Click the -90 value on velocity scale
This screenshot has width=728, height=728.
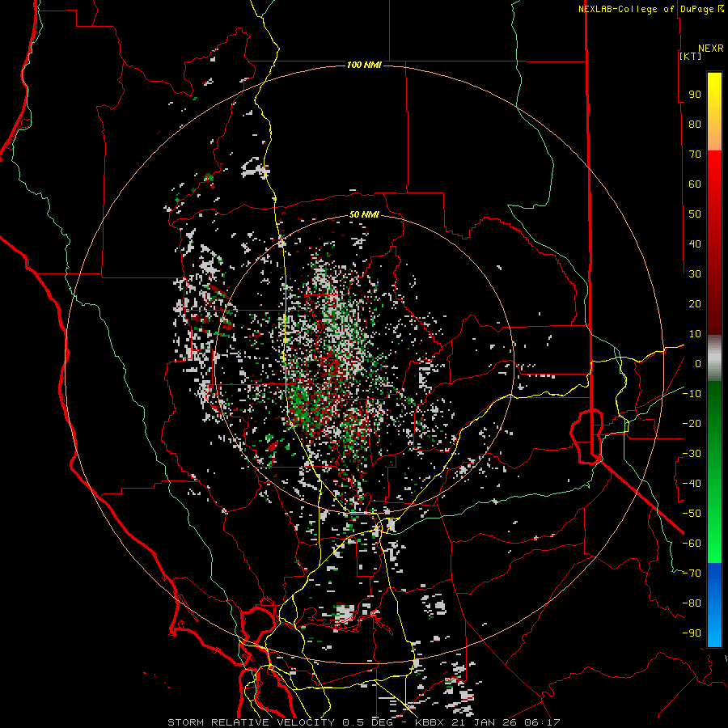(x=692, y=633)
